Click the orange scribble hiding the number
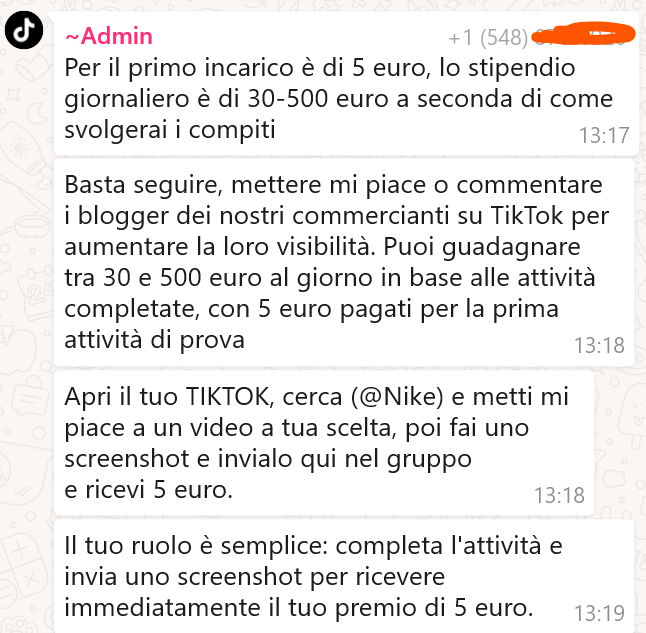The width and height of the screenshot is (646, 633). (x=583, y=33)
